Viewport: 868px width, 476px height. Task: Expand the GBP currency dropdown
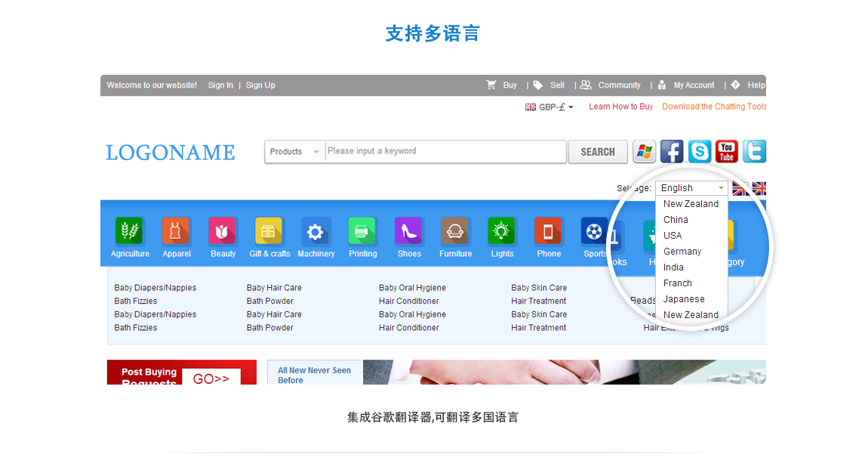point(550,107)
